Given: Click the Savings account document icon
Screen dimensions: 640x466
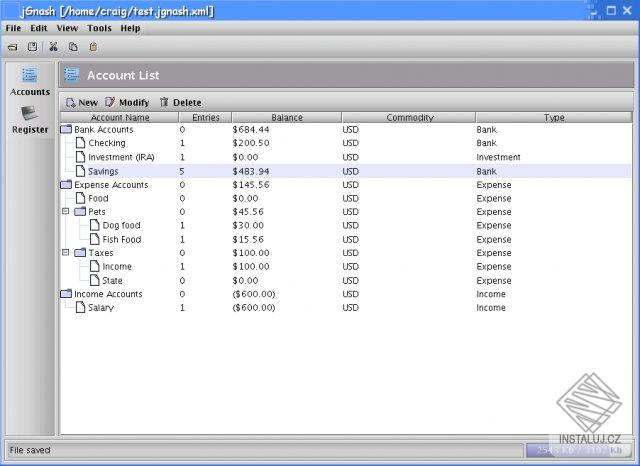Looking at the screenshot, I should (x=80, y=171).
